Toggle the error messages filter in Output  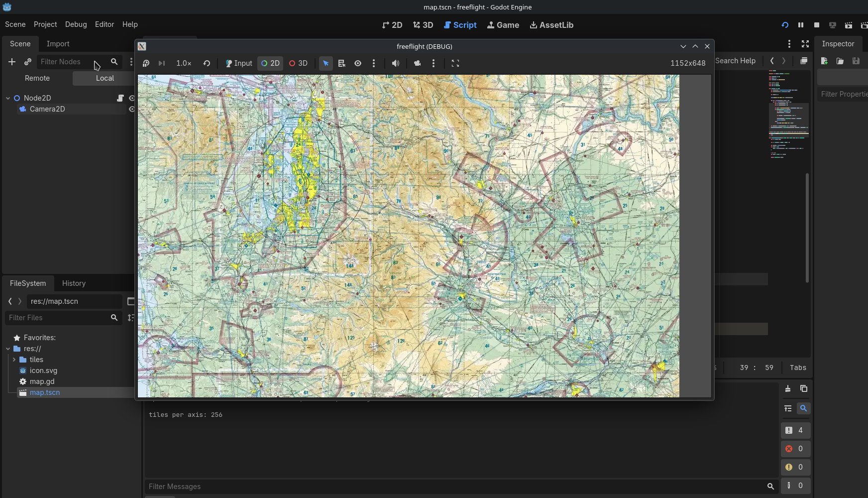pos(794,449)
